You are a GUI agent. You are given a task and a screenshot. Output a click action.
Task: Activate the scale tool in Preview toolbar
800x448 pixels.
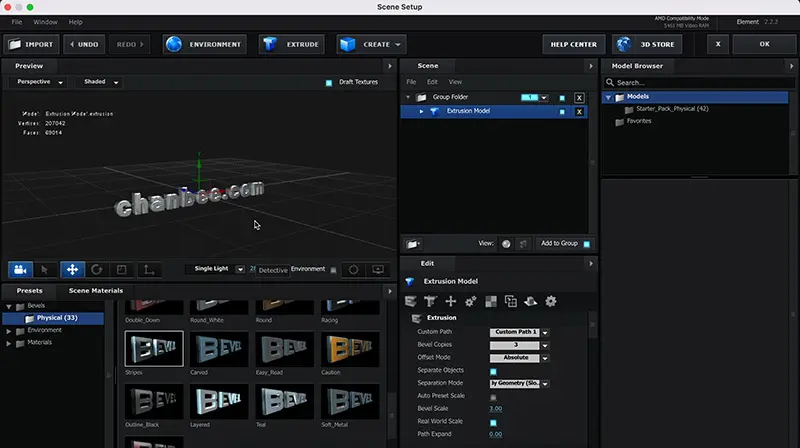122,269
